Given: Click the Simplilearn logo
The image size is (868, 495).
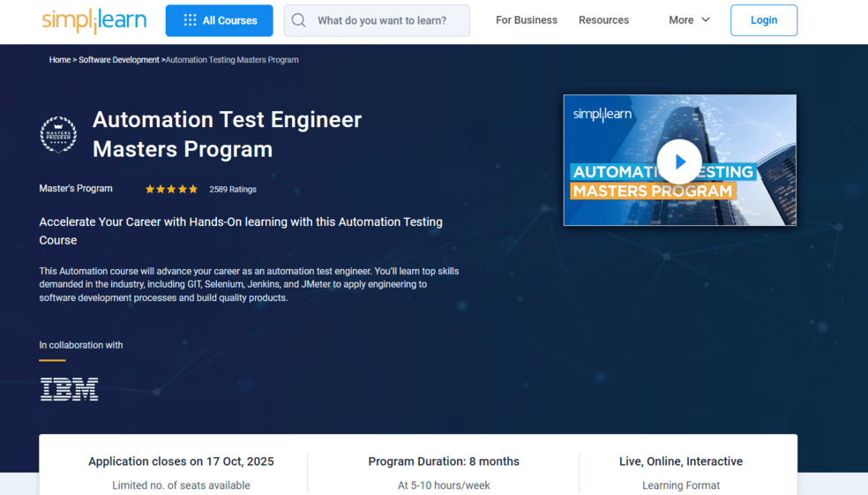Looking at the screenshot, I should coord(94,20).
